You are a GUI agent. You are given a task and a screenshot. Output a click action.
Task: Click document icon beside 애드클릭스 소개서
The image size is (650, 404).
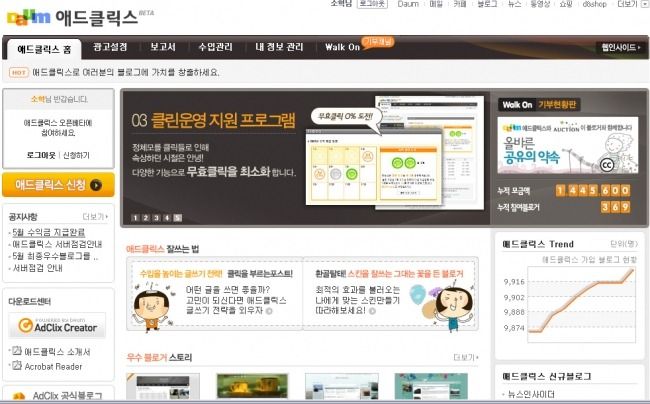pos(17,351)
